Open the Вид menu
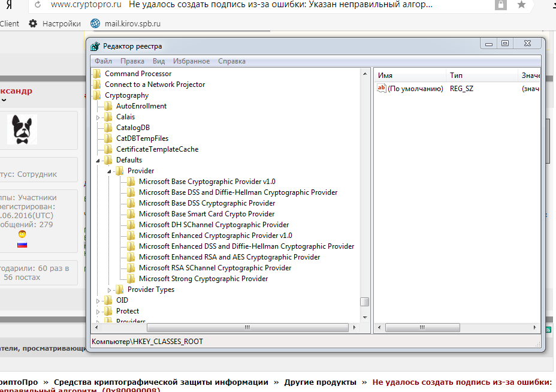This screenshot has height=392, width=556. click(x=159, y=61)
